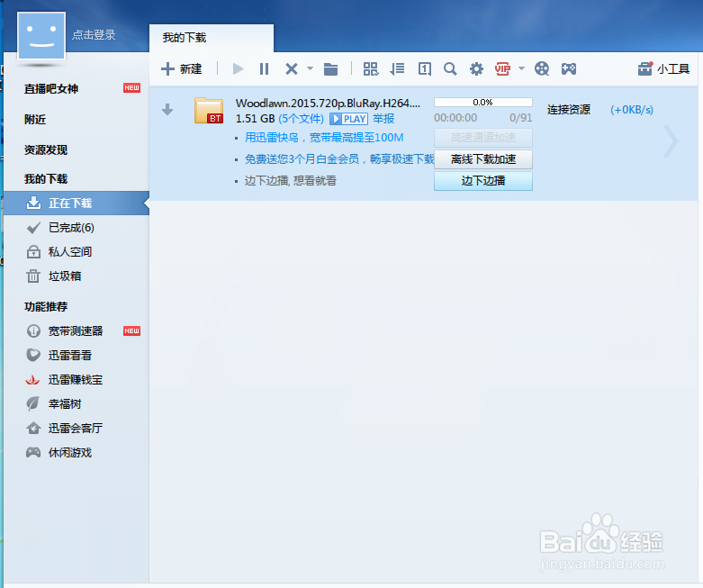Click the NEW badge beside 宽带测速器

[131, 331]
